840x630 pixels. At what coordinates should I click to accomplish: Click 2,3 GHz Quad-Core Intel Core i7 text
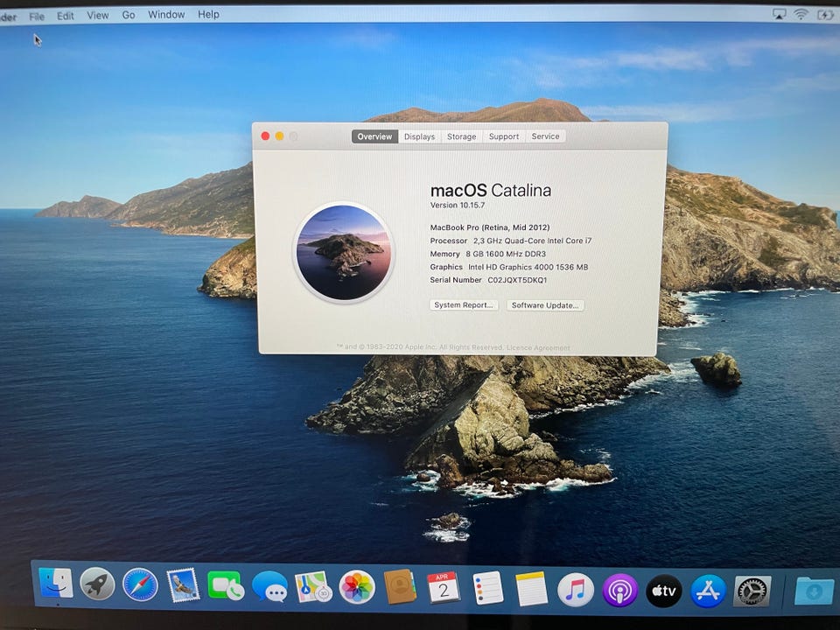(x=533, y=241)
